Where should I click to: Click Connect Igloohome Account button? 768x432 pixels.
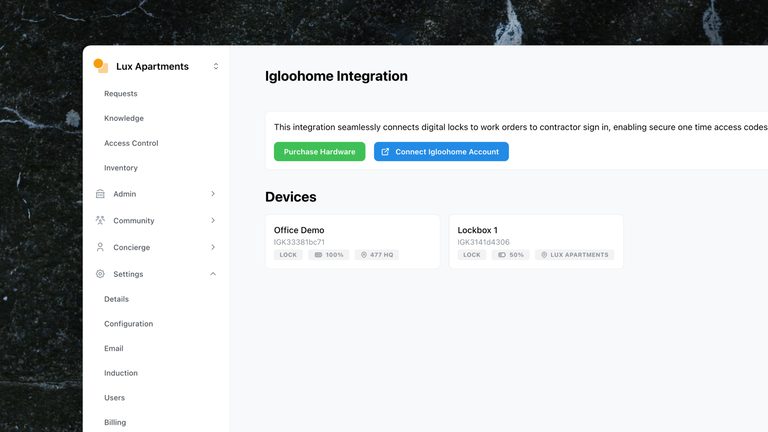(x=441, y=151)
